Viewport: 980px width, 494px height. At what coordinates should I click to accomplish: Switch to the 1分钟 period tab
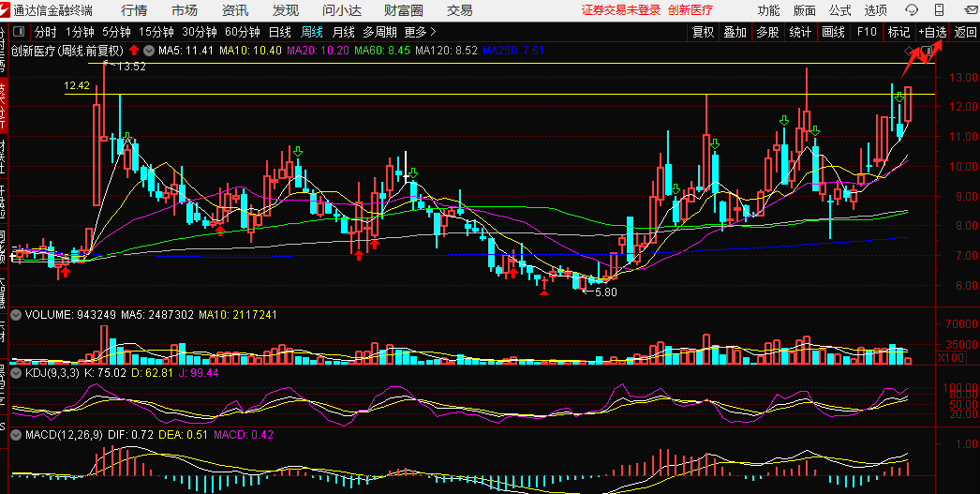coord(80,33)
